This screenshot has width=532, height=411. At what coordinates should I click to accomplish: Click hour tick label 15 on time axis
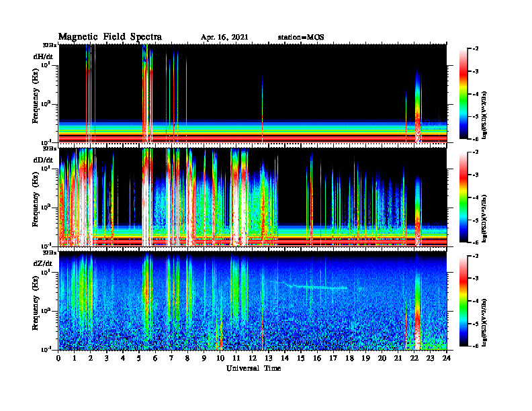(x=301, y=358)
